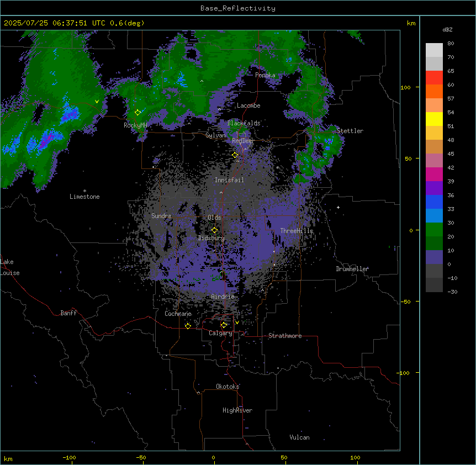
Task: Click the Lacombe town label
Action: click(x=248, y=105)
